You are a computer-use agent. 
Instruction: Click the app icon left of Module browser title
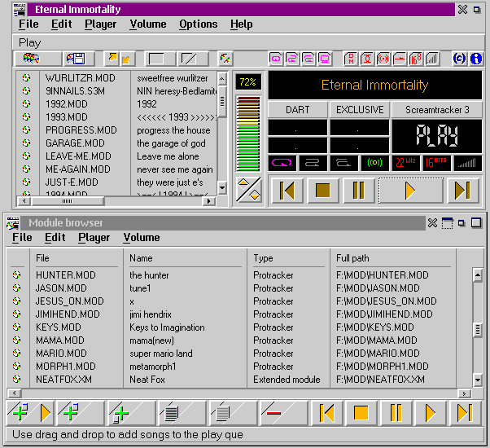13,223
